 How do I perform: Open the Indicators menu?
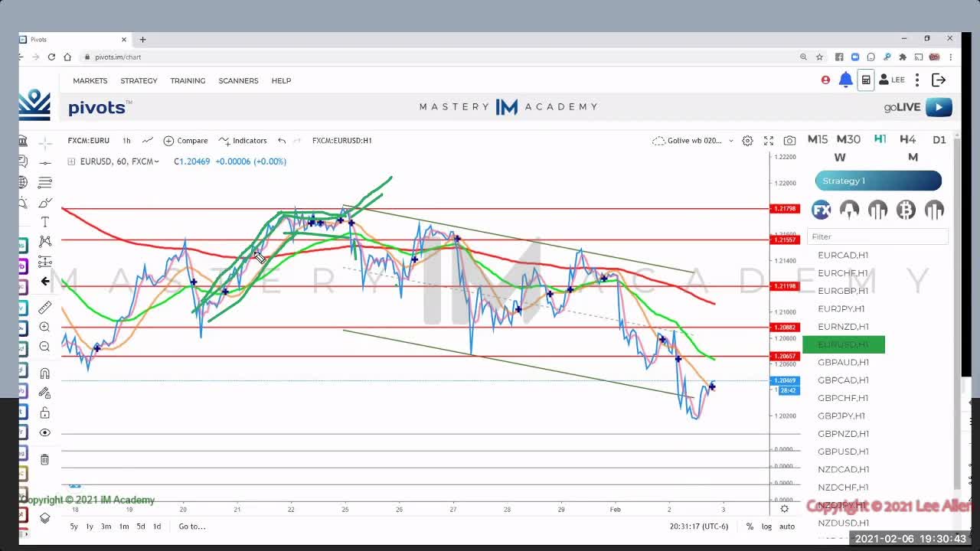(x=243, y=141)
